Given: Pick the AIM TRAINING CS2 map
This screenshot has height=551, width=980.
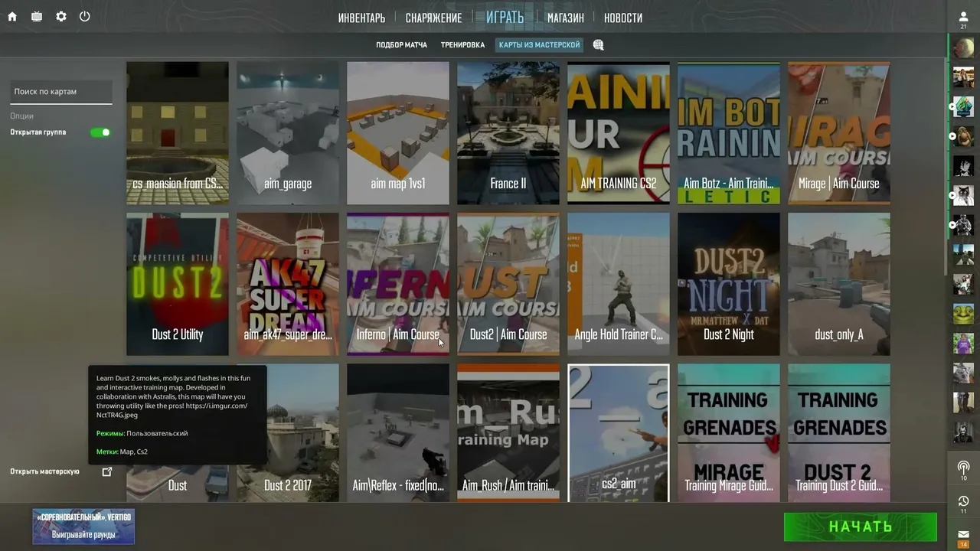Looking at the screenshot, I should [x=619, y=133].
